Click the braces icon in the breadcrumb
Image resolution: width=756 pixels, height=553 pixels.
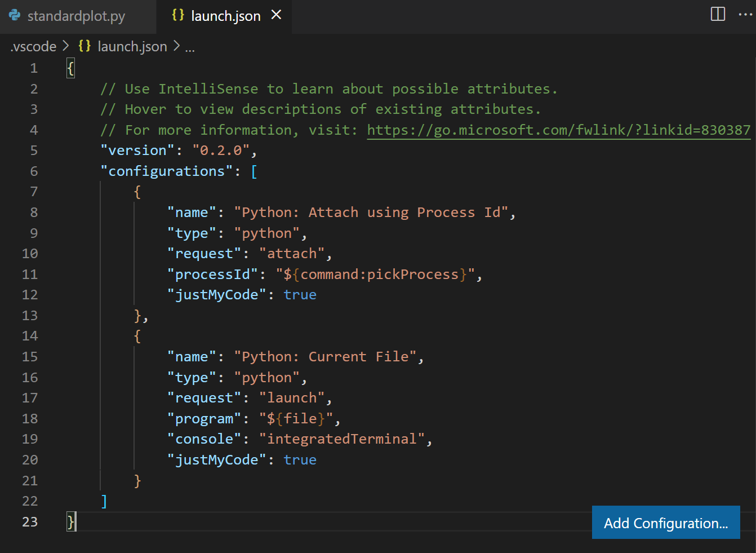85,46
